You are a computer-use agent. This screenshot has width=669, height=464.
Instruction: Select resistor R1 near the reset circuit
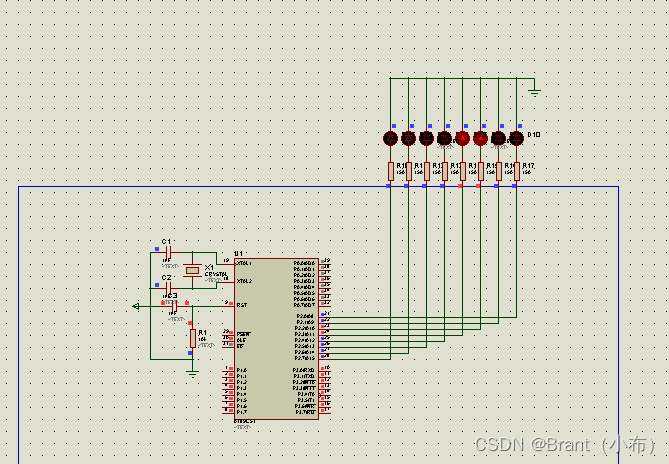coord(193,338)
